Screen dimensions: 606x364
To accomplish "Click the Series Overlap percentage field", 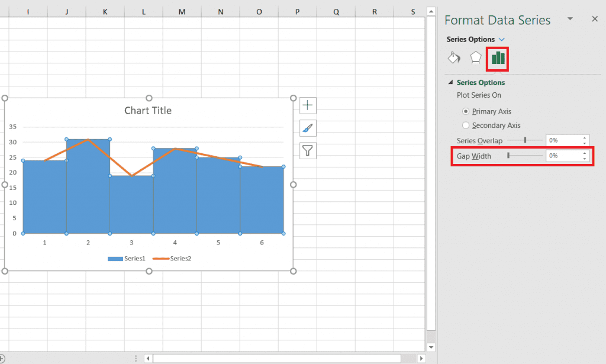I will point(563,140).
